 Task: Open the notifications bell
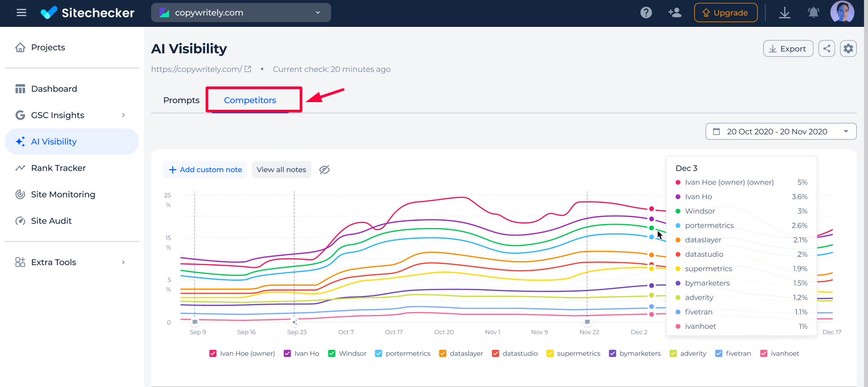(x=813, y=13)
